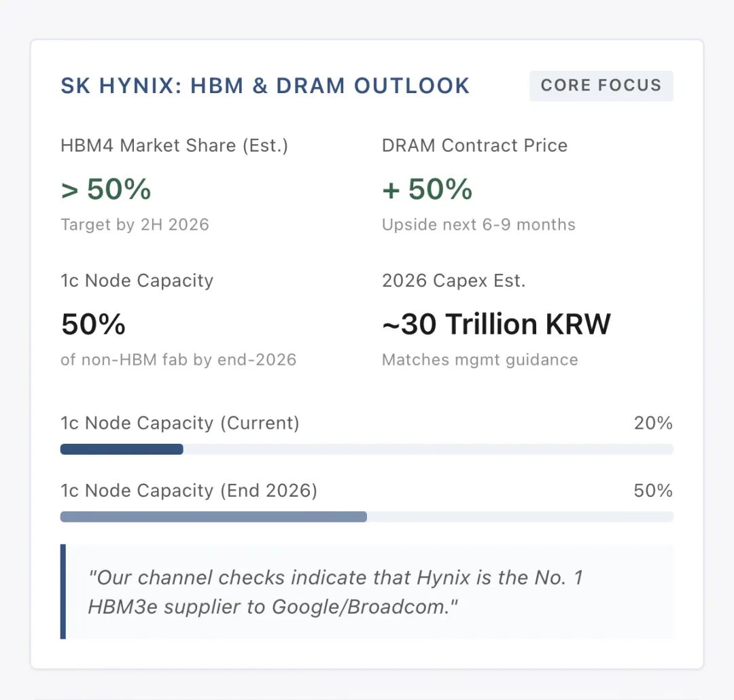Screen dimensions: 734x700
Task: Click the Target by 2H 2026 note
Action: coord(135,225)
